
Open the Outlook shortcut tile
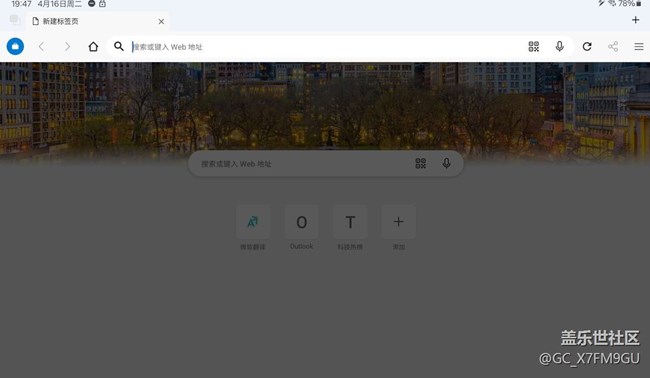[x=301, y=222]
